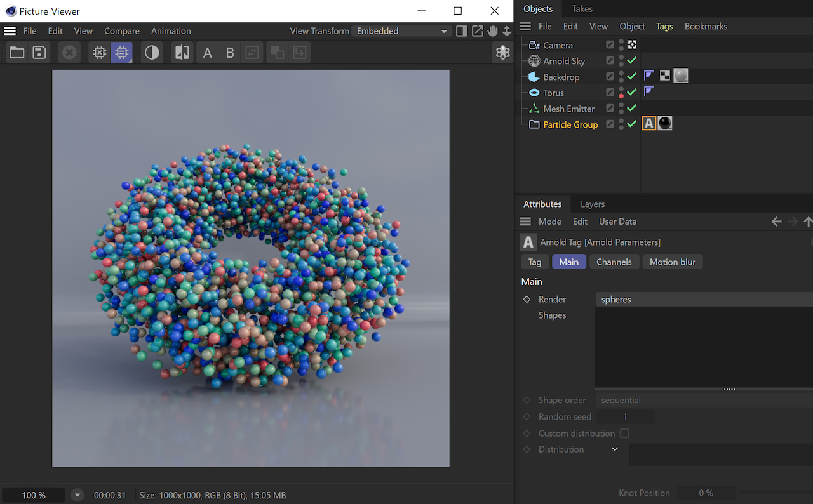813x504 pixels.
Task: Set image as compare A
Action: [207, 53]
